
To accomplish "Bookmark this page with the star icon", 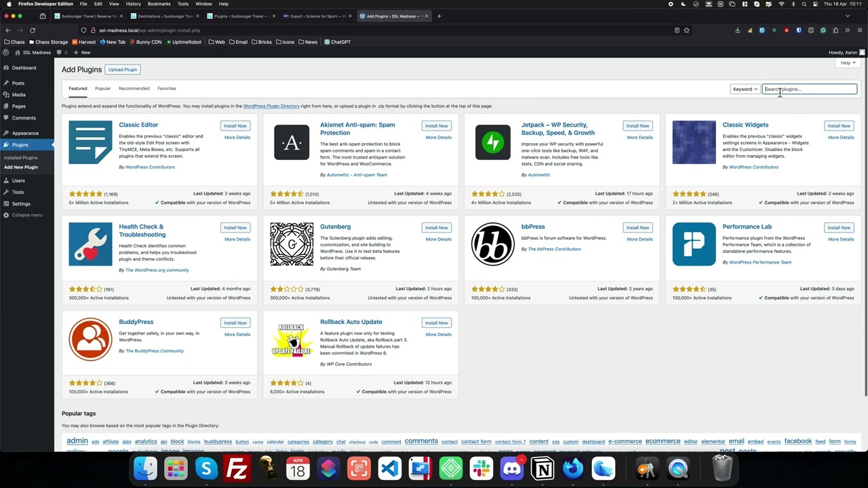I will point(686,30).
